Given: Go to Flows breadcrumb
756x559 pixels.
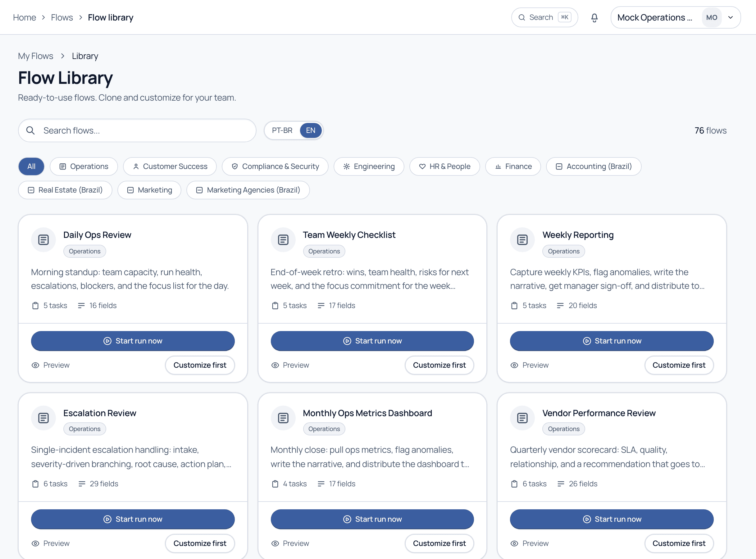Looking at the screenshot, I should point(62,18).
